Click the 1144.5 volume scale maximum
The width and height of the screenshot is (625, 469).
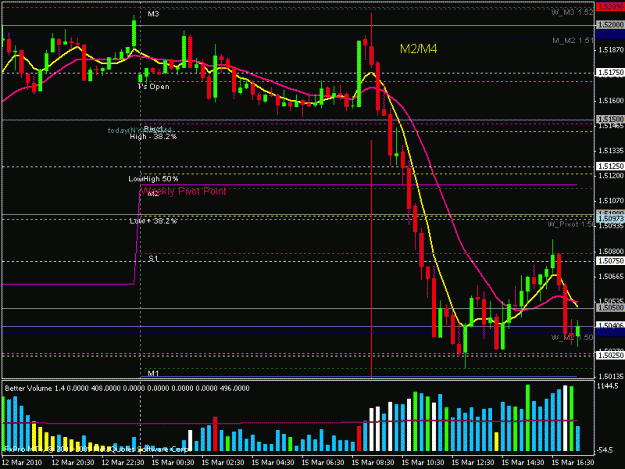607,386
